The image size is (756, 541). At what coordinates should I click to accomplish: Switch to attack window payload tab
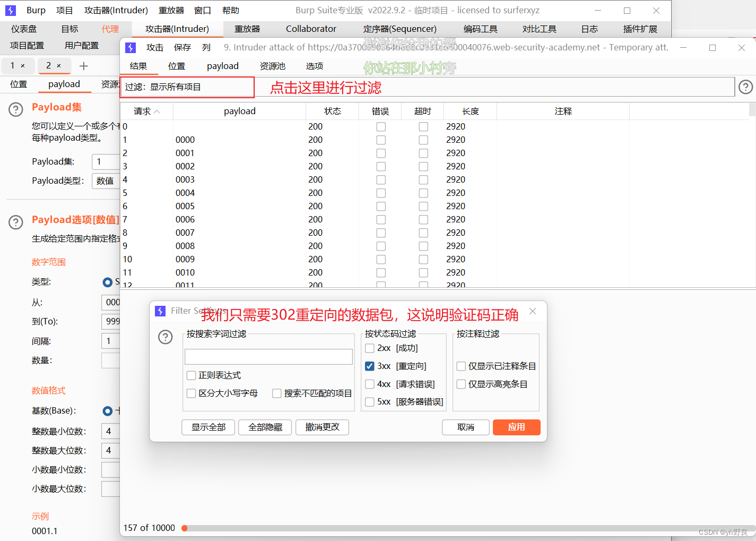tap(223, 66)
